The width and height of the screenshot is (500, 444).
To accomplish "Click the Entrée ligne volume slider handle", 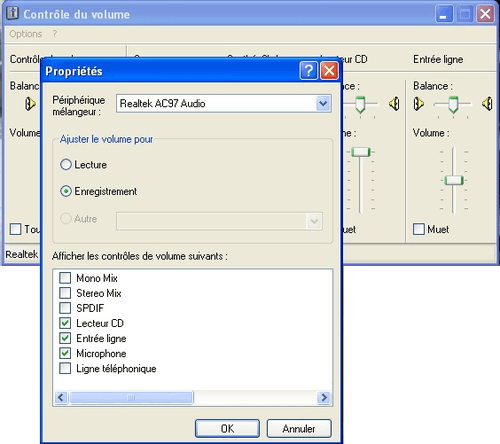I will (x=454, y=180).
